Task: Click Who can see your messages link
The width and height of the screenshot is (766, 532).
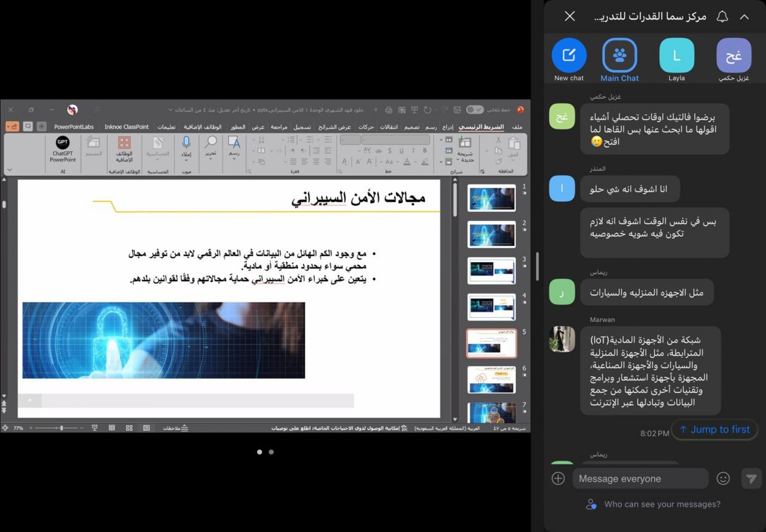Action: coord(662,504)
